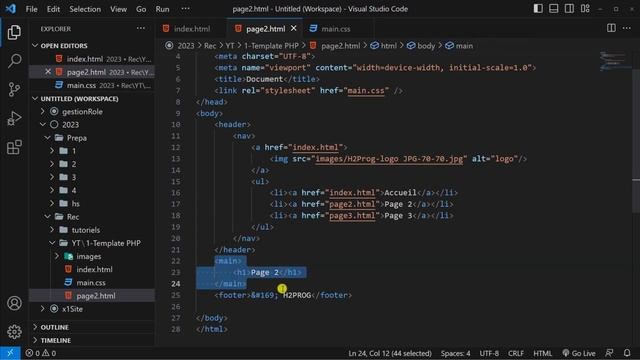The image size is (640, 360).
Task: Open the Search view in activity bar
Action: click(x=14, y=60)
